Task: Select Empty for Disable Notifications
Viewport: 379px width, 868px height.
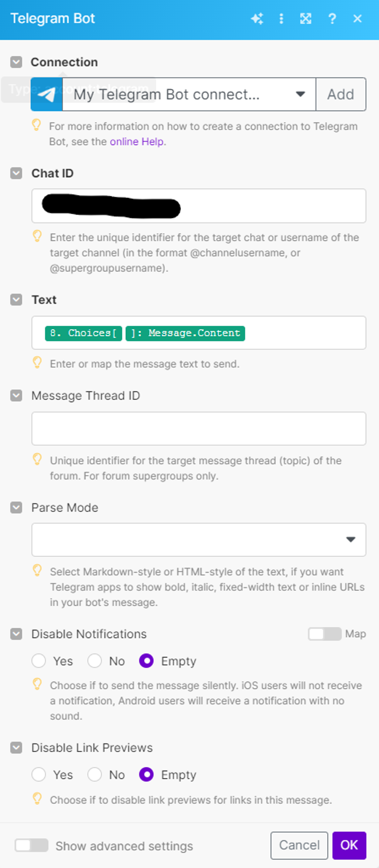Action: [146, 660]
